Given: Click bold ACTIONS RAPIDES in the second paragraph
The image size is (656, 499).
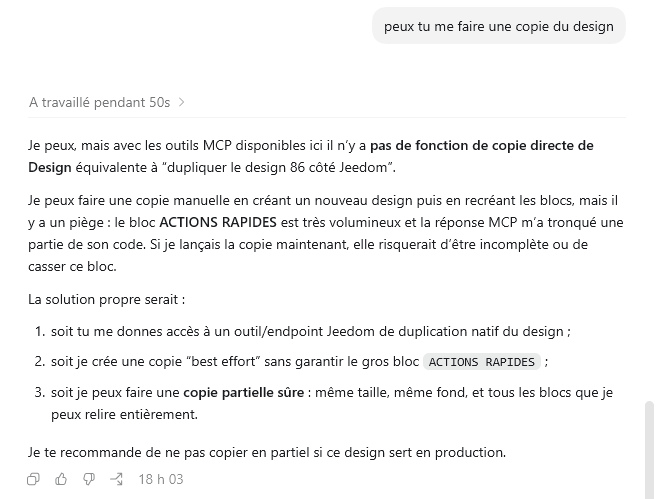Looking at the screenshot, I should pos(218,222).
